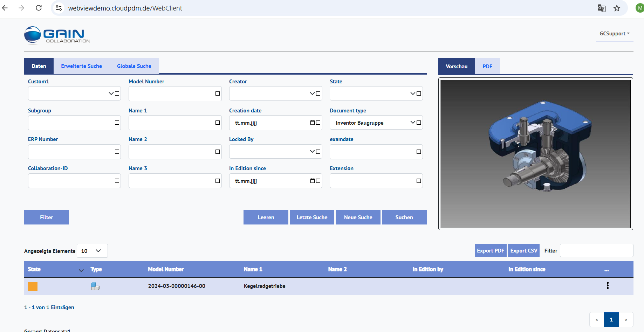This screenshot has height=332, width=644.
Task: Expand the Creator dropdown
Action: coord(312,94)
